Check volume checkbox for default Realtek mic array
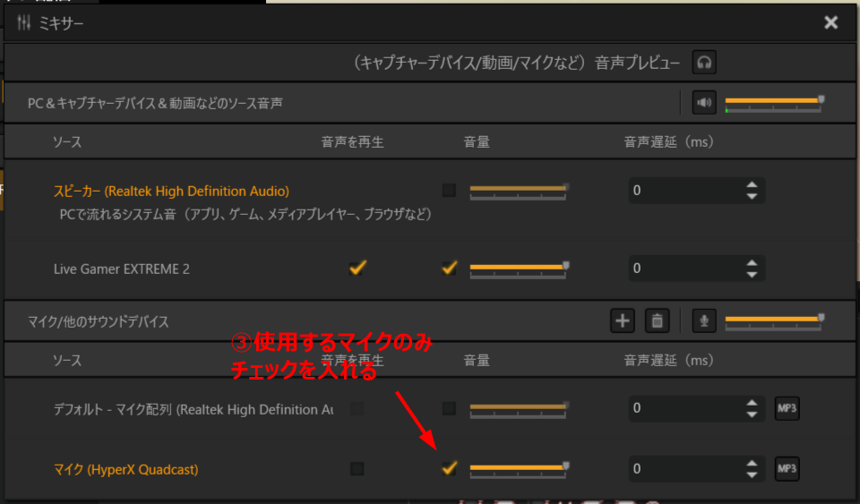 tap(449, 408)
